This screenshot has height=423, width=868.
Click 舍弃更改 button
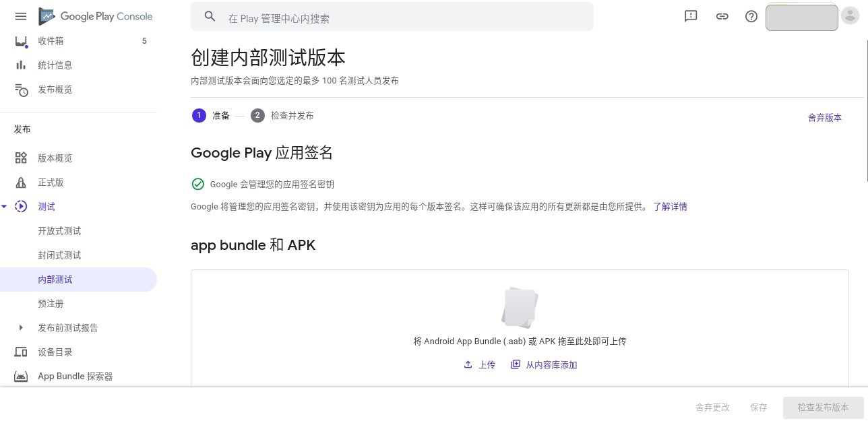pos(712,408)
